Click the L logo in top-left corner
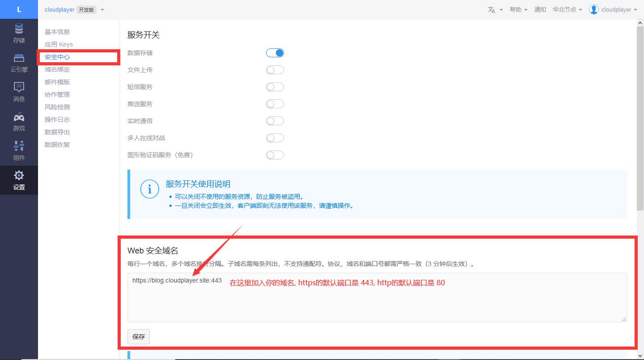This screenshot has height=360, width=644. [x=19, y=9]
